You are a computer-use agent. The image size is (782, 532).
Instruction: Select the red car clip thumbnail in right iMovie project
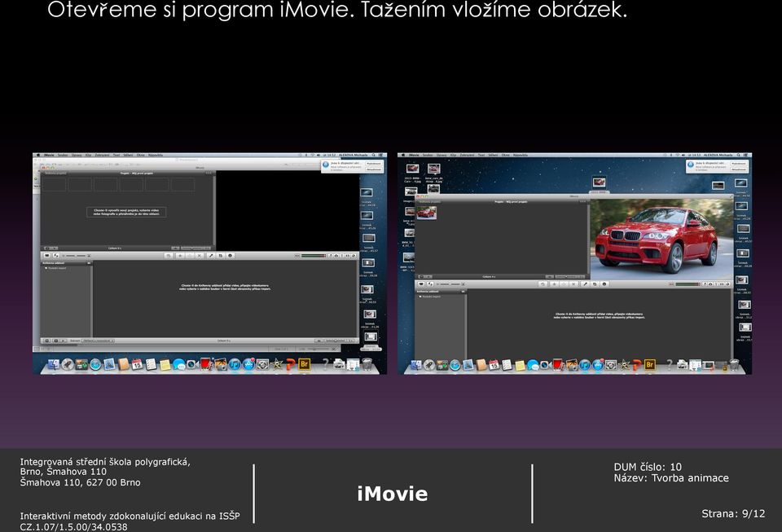point(426,213)
